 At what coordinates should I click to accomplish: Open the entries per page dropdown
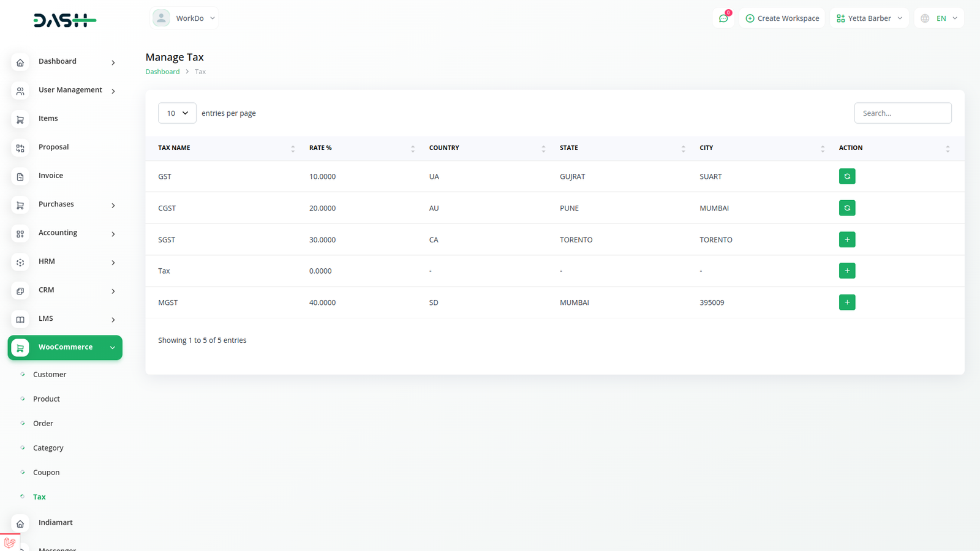pyautogui.click(x=177, y=113)
